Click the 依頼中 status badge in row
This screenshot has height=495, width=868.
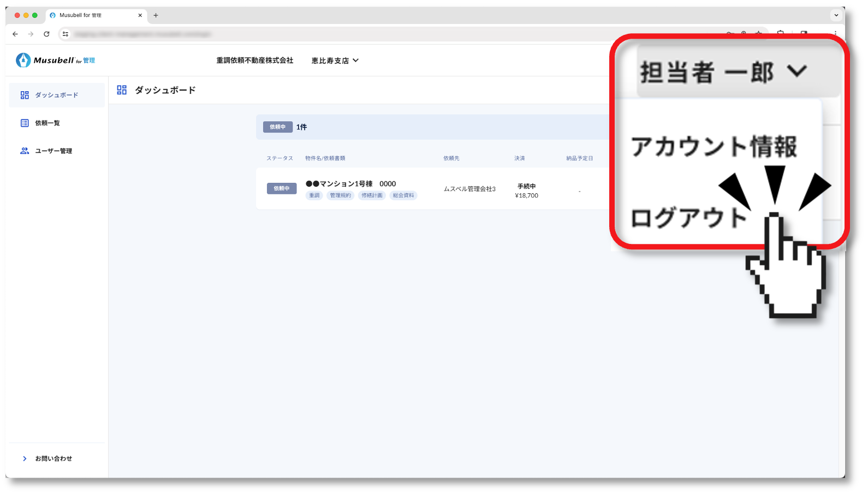click(x=282, y=188)
